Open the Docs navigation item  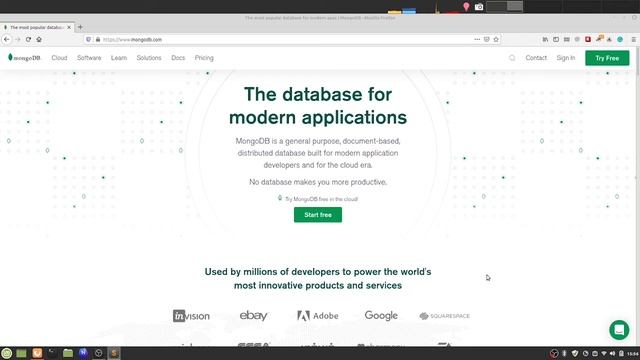[x=178, y=58]
